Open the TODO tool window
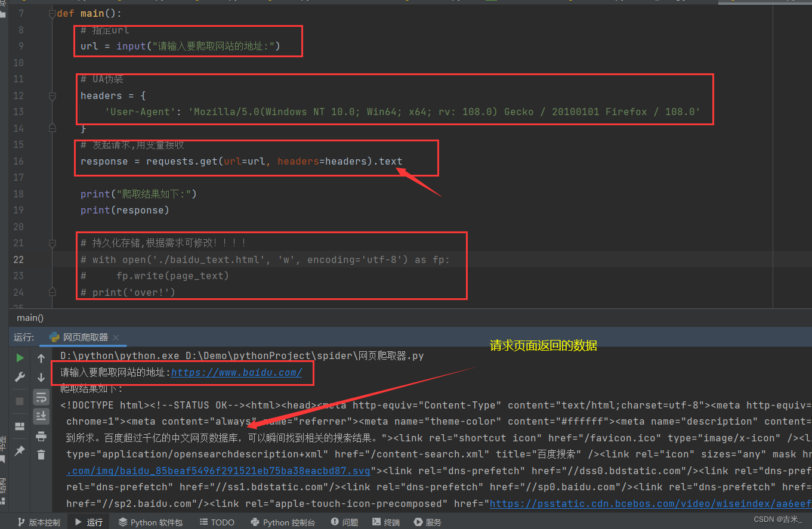Image resolution: width=812 pixels, height=529 pixels. coord(217,522)
